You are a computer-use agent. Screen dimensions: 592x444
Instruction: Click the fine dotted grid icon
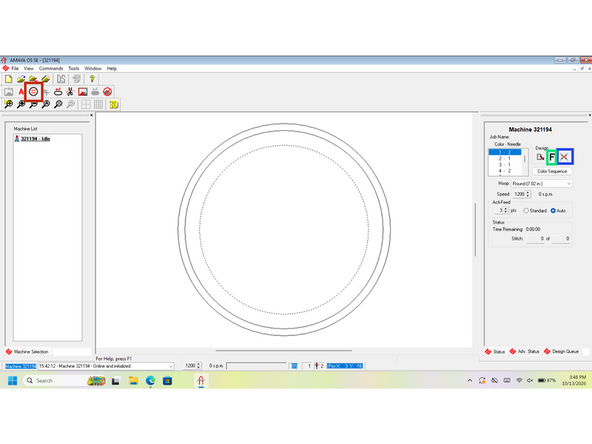[x=99, y=104]
